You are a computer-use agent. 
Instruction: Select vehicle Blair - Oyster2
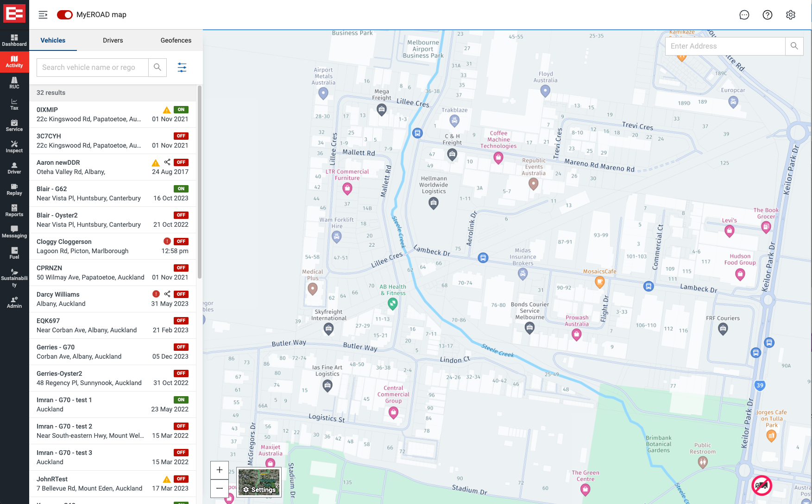[x=113, y=220]
